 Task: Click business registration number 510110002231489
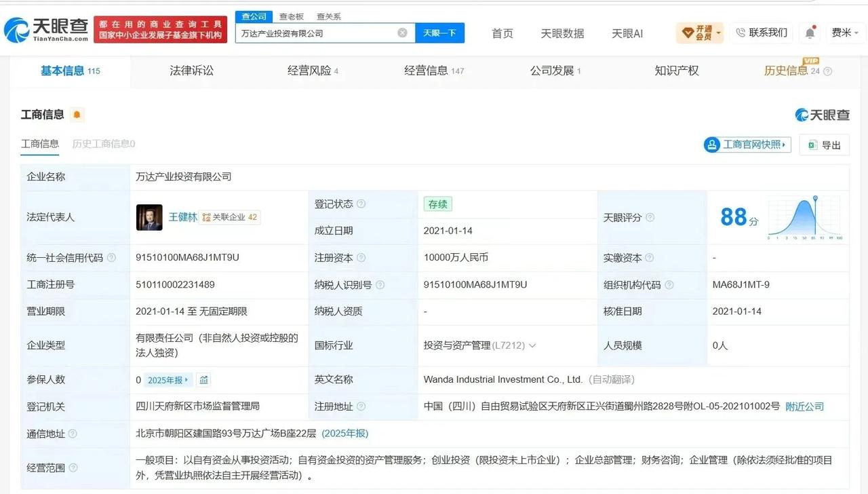point(175,285)
